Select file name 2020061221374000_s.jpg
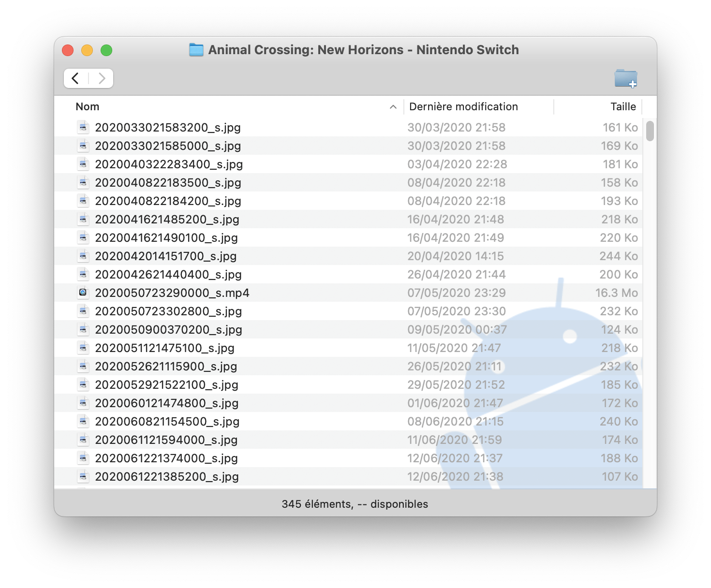This screenshot has height=588, width=711. pyautogui.click(x=166, y=458)
